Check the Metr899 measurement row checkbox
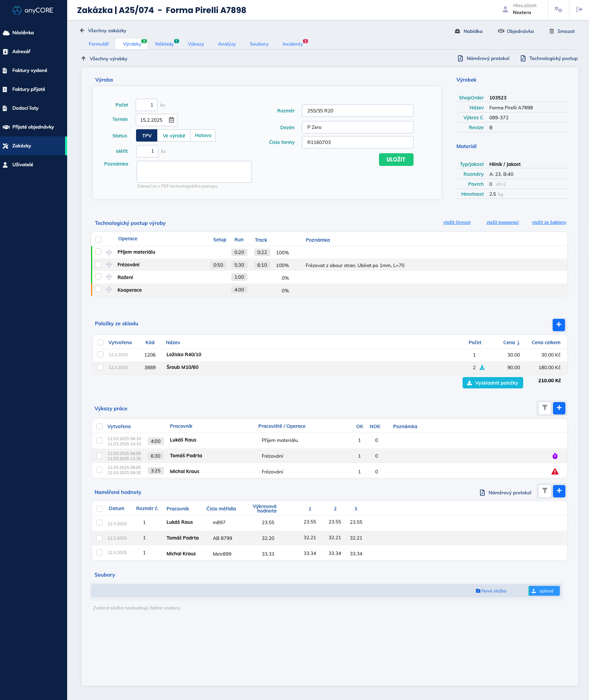The height and width of the screenshot is (700, 589). (x=99, y=552)
